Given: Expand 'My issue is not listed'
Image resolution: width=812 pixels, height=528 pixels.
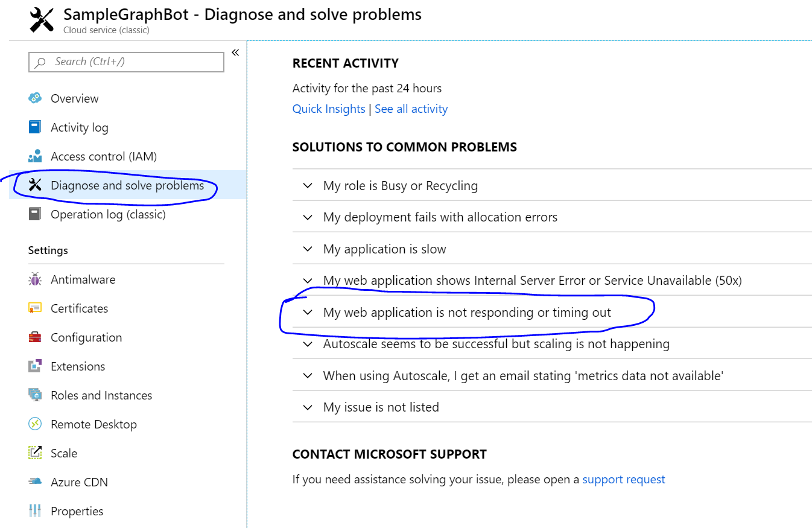Looking at the screenshot, I should (381, 407).
